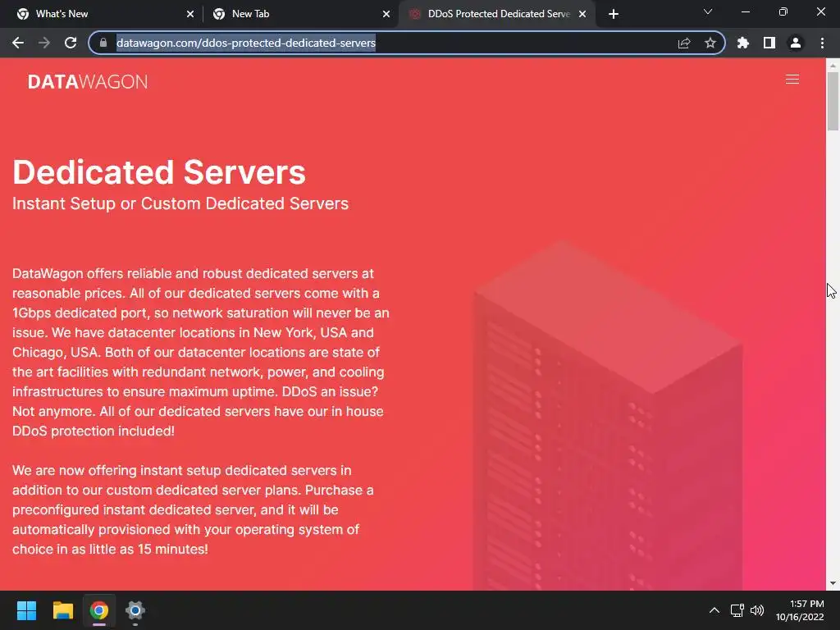Click the scrollbar down arrow
This screenshot has width=840, height=630.
pyautogui.click(x=833, y=583)
